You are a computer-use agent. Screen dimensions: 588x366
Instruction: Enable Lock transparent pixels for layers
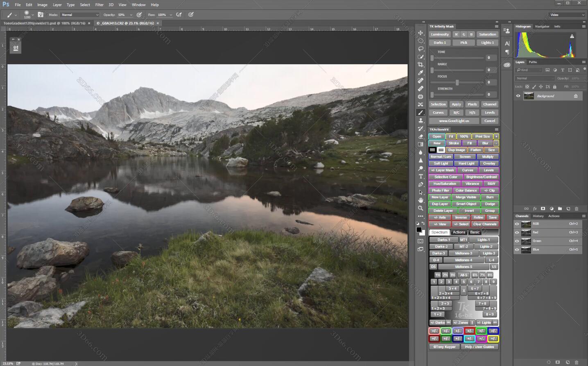tap(527, 87)
